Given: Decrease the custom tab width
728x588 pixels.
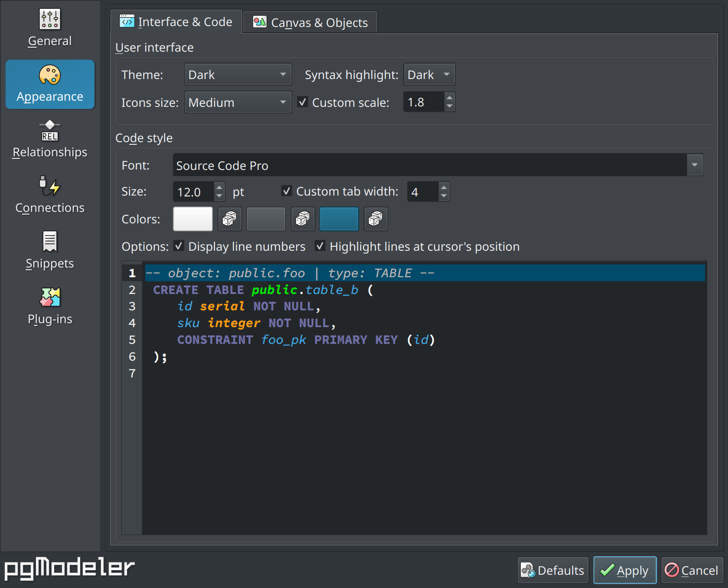Looking at the screenshot, I should tap(444, 196).
